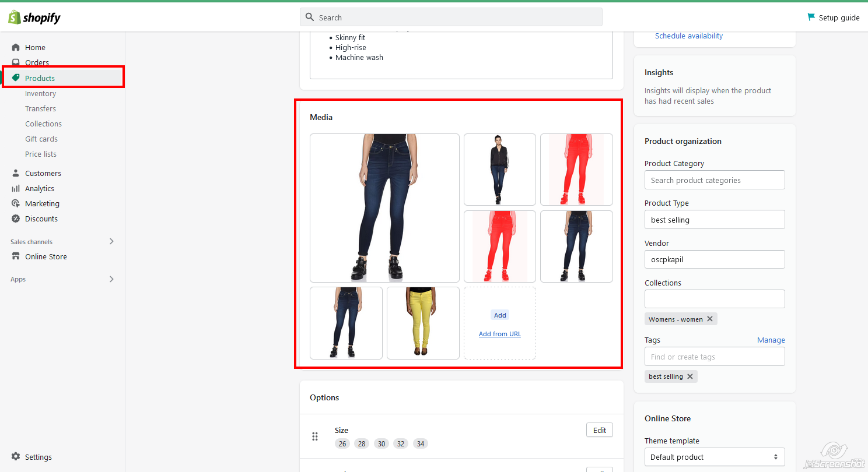Open Transfers under Products
This screenshot has width=868, height=472.
click(41, 108)
